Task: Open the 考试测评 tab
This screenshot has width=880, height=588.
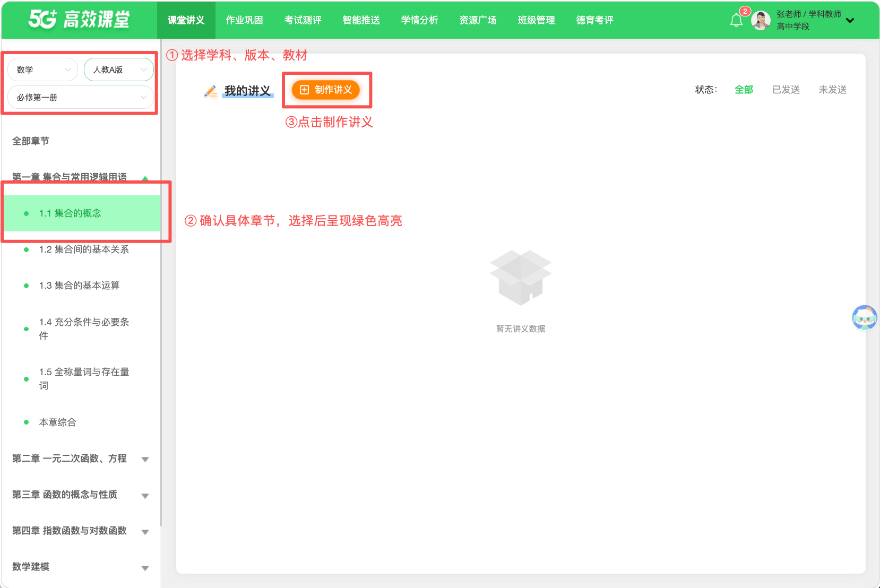Action: point(303,20)
